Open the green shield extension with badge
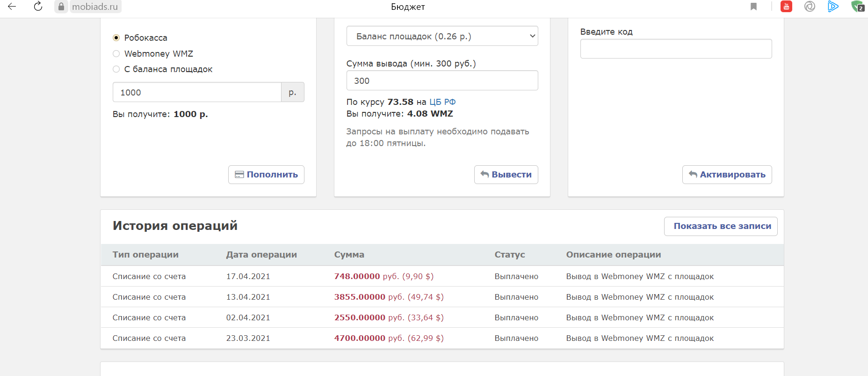Image resolution: width=868 pixels, height=376 pixels. [858, 7]
